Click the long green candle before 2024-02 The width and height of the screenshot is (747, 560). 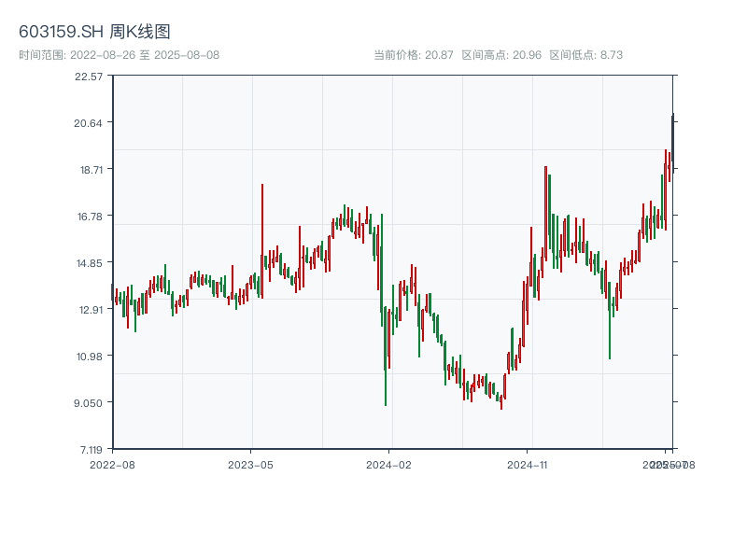(x=386, y=355)
